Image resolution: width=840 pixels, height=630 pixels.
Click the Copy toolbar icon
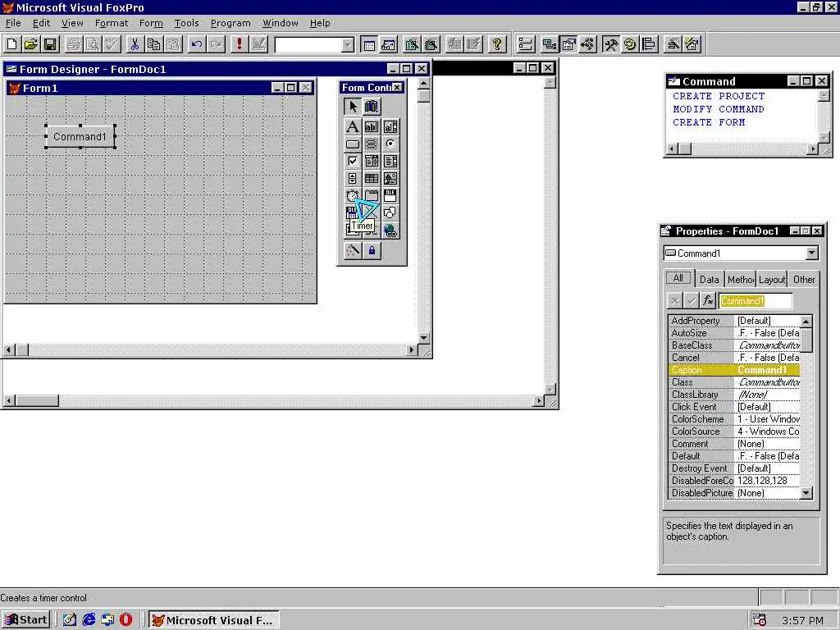[153, 44]
